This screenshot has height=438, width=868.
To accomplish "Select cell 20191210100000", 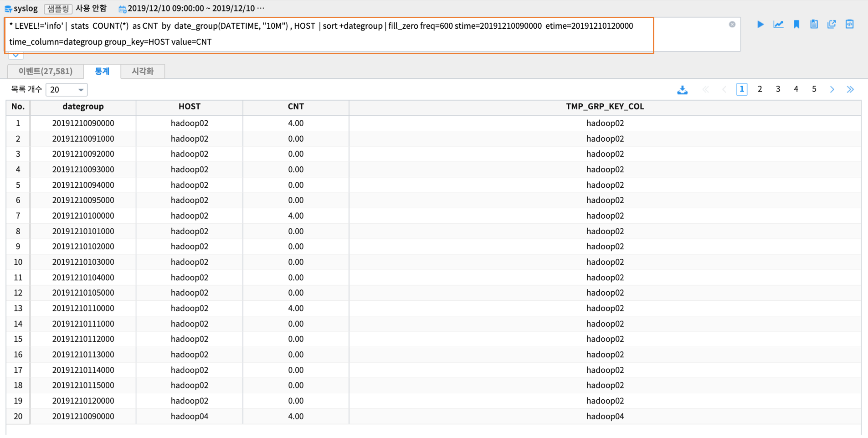I will [x=83, y=216].
